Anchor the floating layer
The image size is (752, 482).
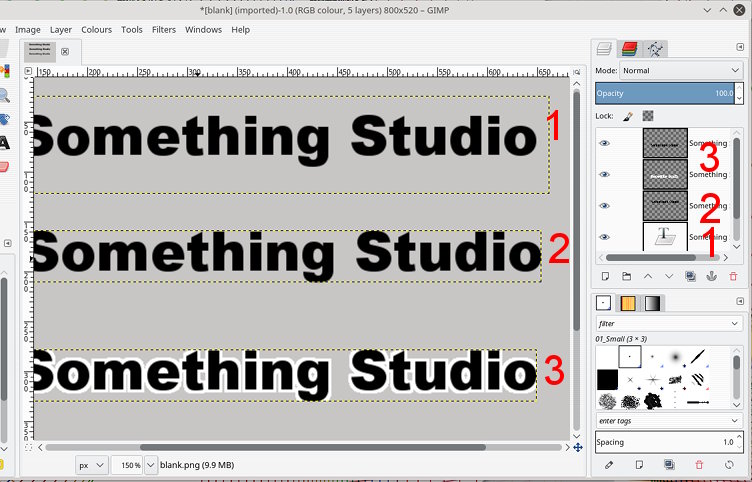712,276
